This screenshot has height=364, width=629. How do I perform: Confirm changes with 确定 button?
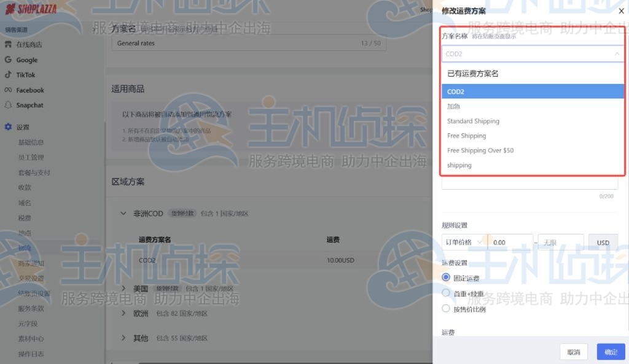[x=611, y=351]
